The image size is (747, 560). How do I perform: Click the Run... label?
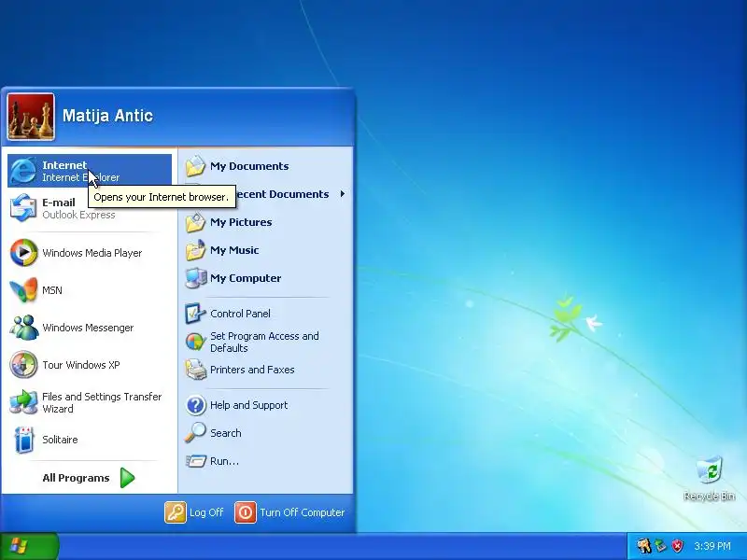point(224,461)
